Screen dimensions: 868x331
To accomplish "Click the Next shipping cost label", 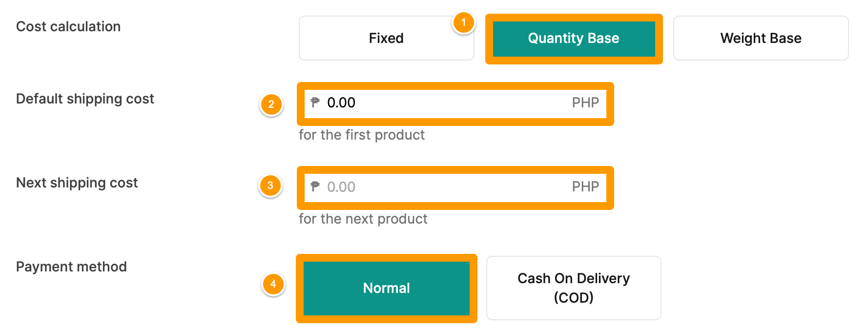I will point(77,183).
